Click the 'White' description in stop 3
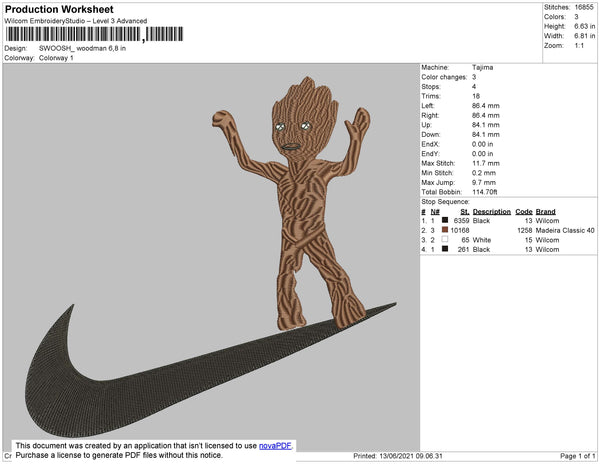The image size is (600, 464). tap(482, 240)
